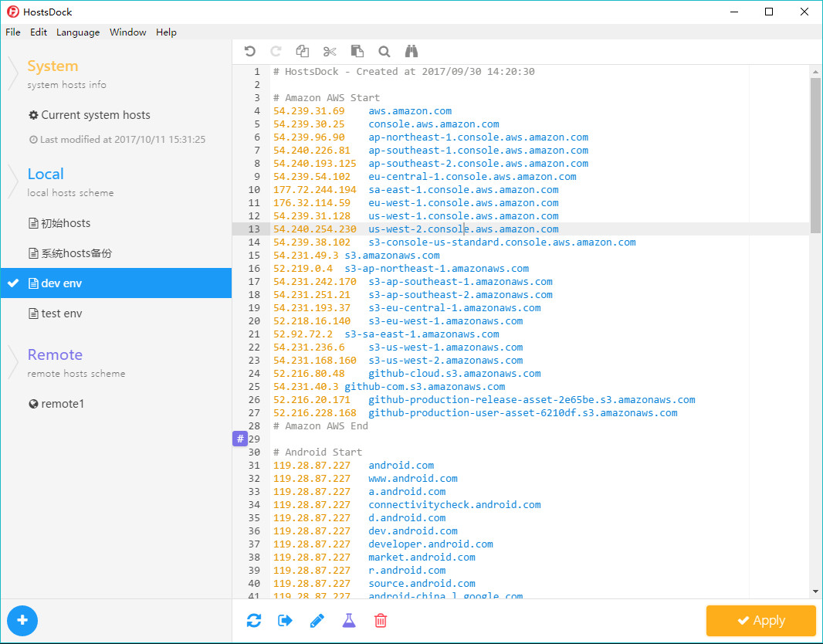The height and width of the screenshot is (644, 823).
Task: Click the undo icon in editor toolbar
Action: point(249,52)
